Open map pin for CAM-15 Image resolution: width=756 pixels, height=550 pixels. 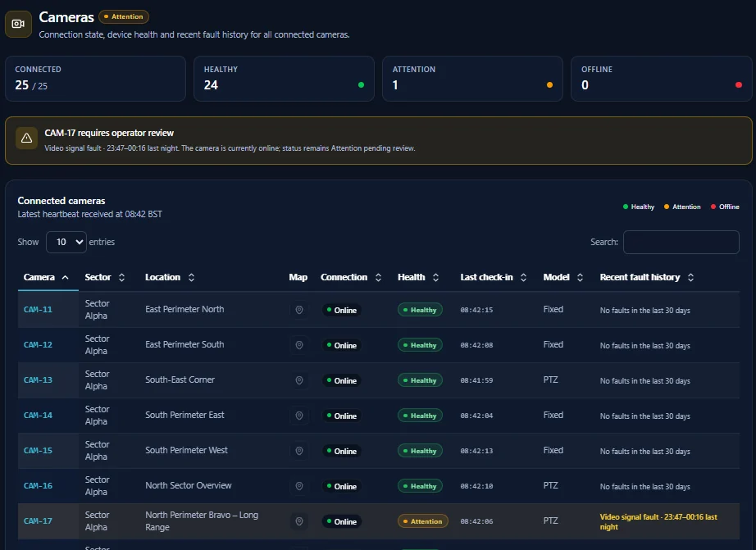point(299,451)
